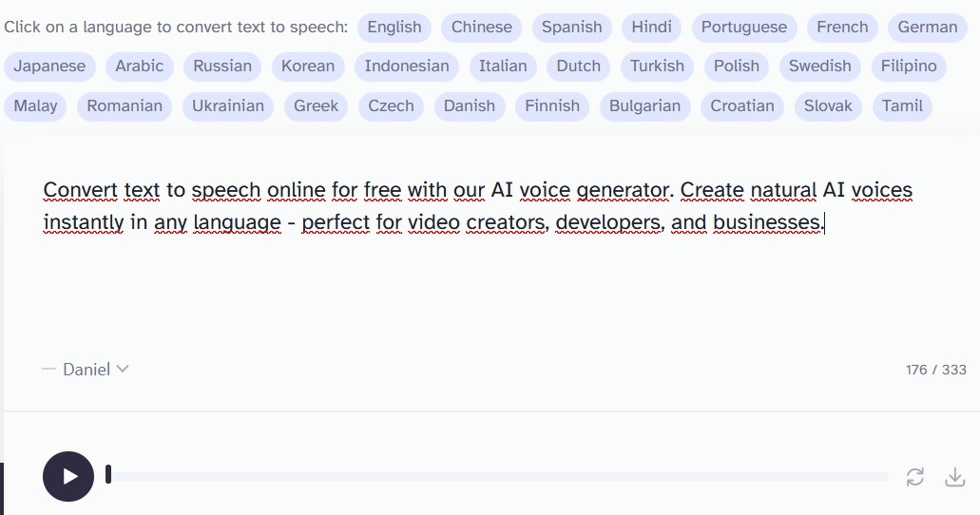Pick the Hindi language option

point(651,28)
